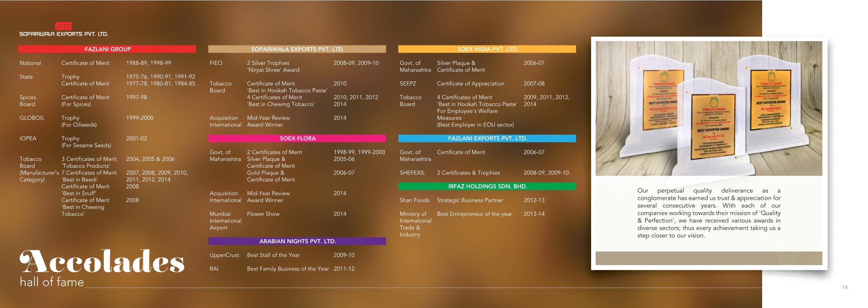Screen dimensions: 868x308
Task: Select ''Best in Snuff'' text
Action: tap(79, 193)
